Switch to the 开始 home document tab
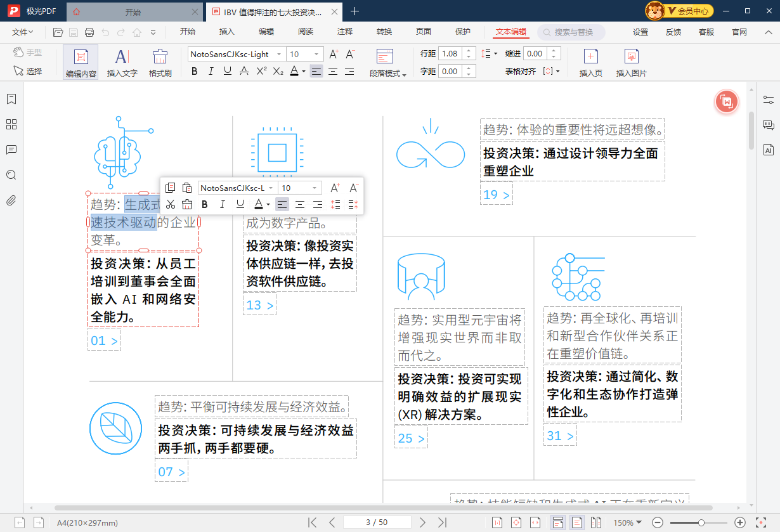This screenshot has width=780, height=532. coord(133,11)
